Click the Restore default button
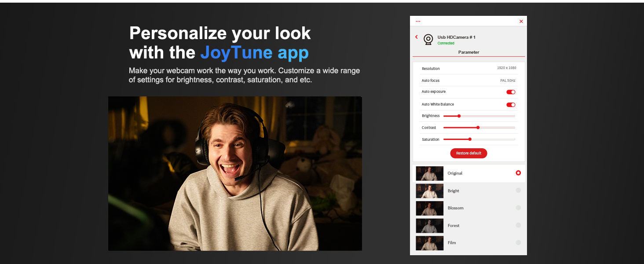Viewport: 644px width, 264px height. [x=468, y=153]
